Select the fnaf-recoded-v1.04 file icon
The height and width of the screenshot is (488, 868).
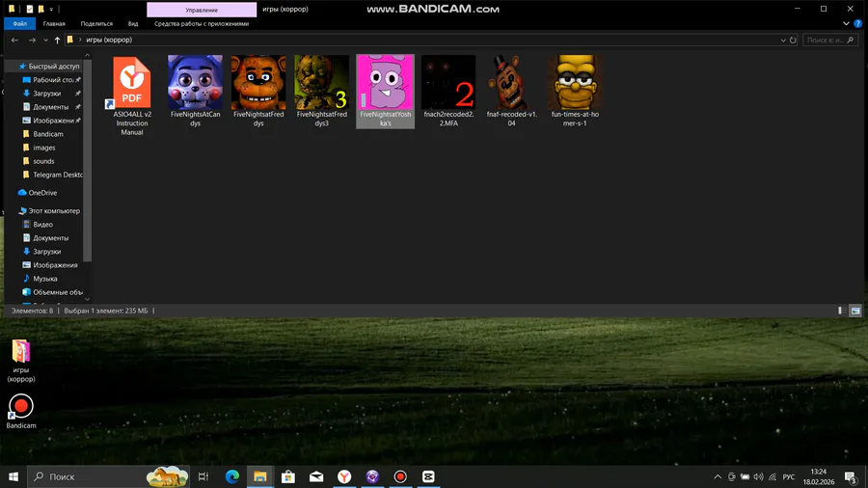[x=511, y=92]
